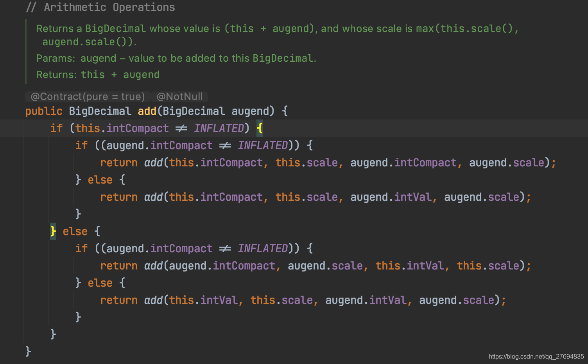Viewport: 588px width, 364px height.
Task: Click the INFLATED constant in the first condition
Action: pos(219,128)
